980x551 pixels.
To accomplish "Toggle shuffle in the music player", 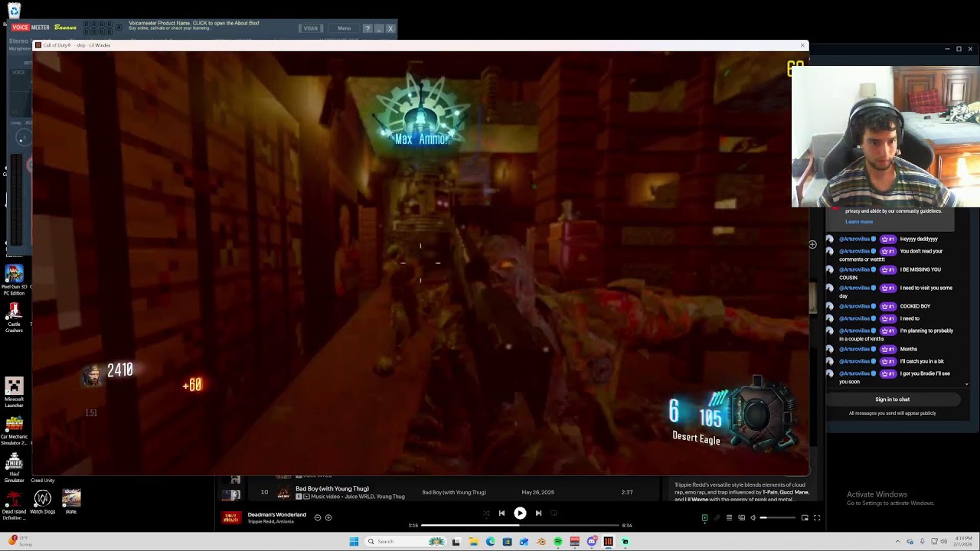I will tap(485, 514).
